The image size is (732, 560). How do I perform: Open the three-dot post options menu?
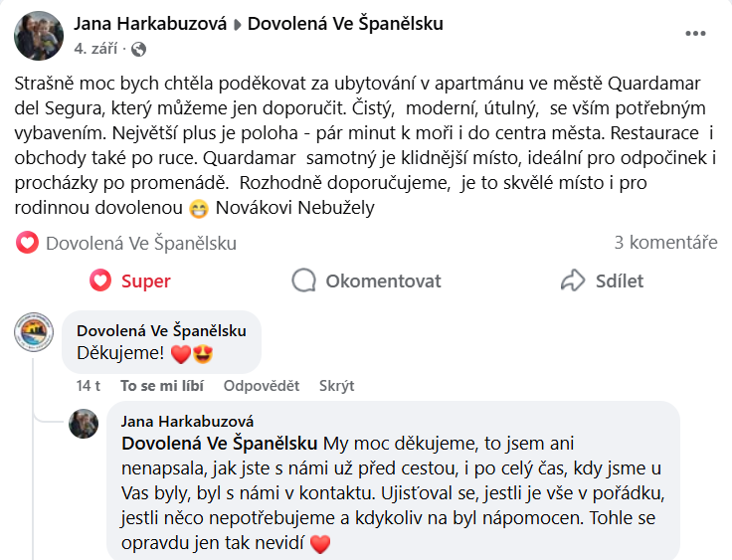pos(695,33)
